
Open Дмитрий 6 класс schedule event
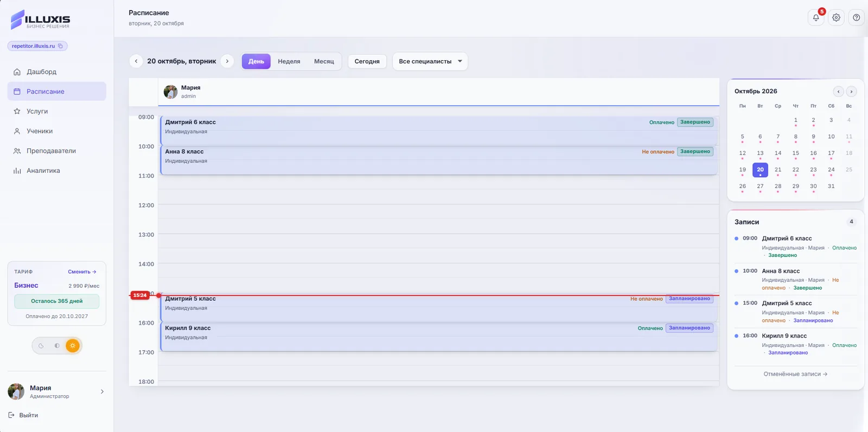[x=439, y=131]
